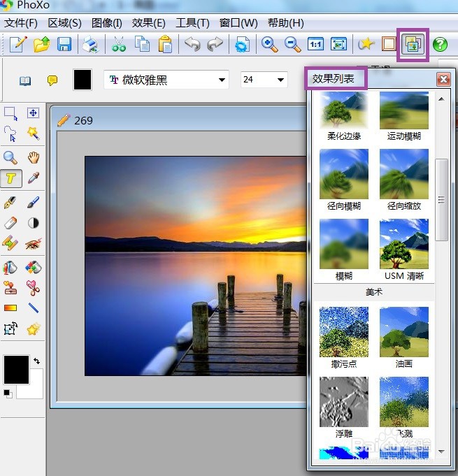The image size is (458, 476).
Task: Set view to actual size 1:1
Action: pos(315,44)
